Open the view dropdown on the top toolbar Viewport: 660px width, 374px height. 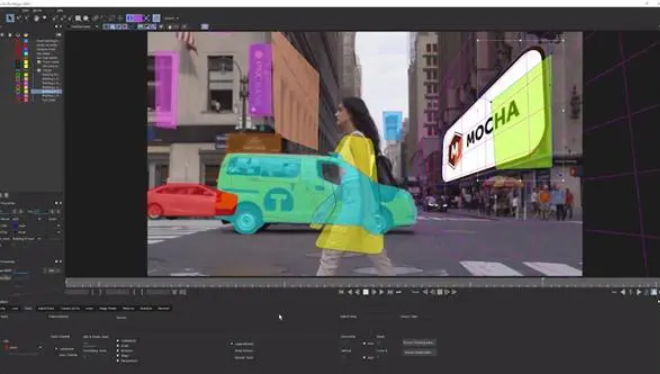171,18
